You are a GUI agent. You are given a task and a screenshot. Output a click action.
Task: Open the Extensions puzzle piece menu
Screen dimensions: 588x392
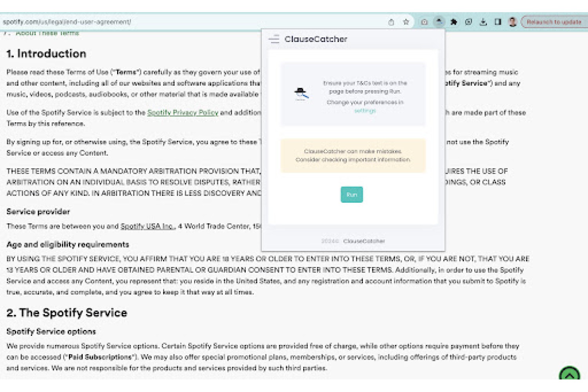point(454,22)
